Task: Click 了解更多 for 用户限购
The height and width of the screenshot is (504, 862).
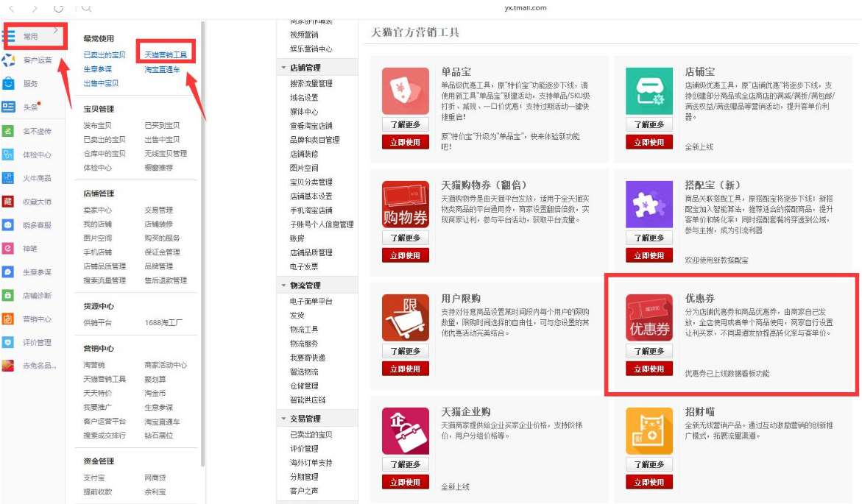Action: (406, 351)
